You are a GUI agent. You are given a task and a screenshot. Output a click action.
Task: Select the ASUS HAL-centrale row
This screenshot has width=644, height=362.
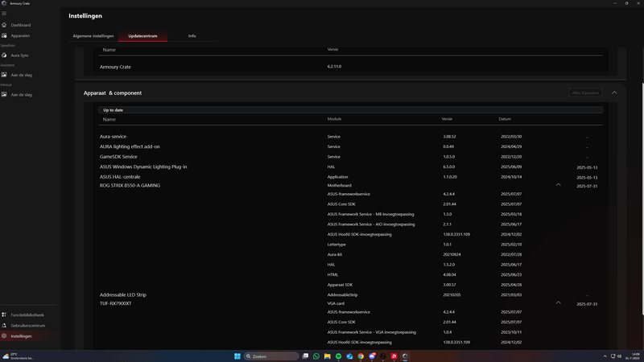click(x=350, y=177)
